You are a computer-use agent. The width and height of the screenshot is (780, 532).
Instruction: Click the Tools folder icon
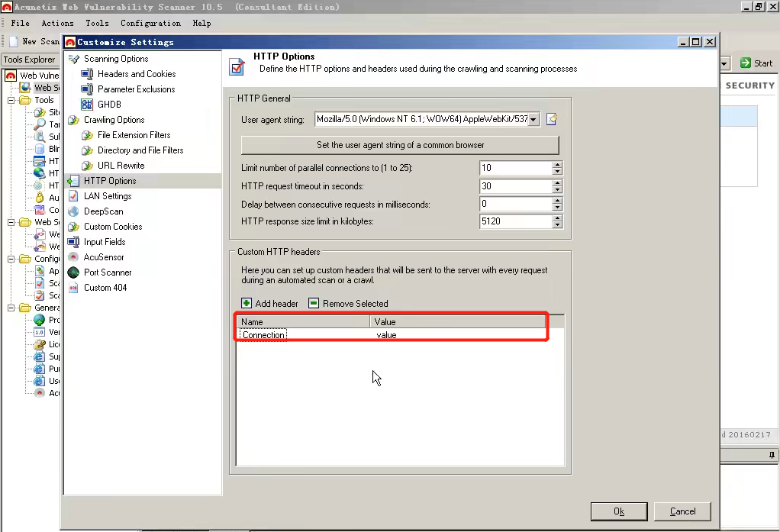pos(25,100)
